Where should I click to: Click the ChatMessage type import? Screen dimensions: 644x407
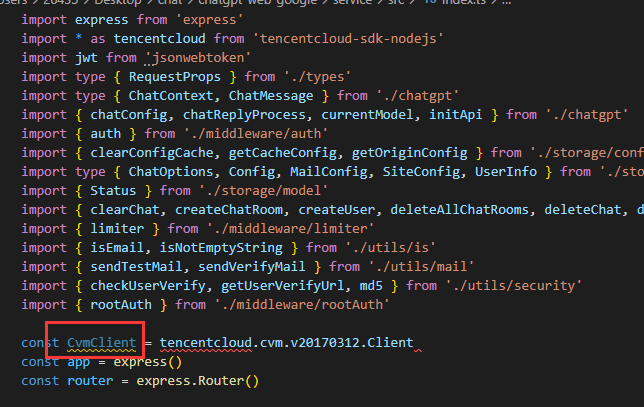271,96
